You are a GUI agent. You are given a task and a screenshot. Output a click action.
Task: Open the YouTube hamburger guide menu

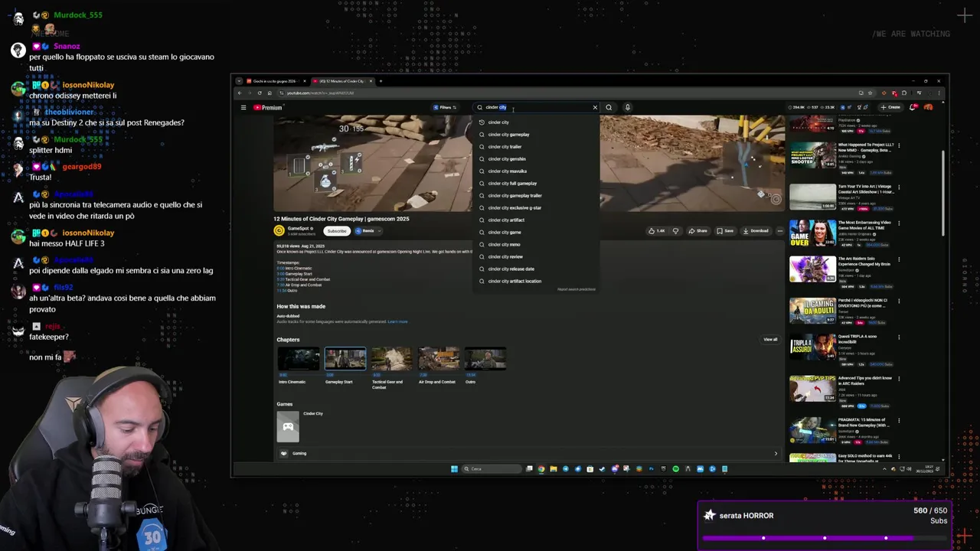point(243,107)
